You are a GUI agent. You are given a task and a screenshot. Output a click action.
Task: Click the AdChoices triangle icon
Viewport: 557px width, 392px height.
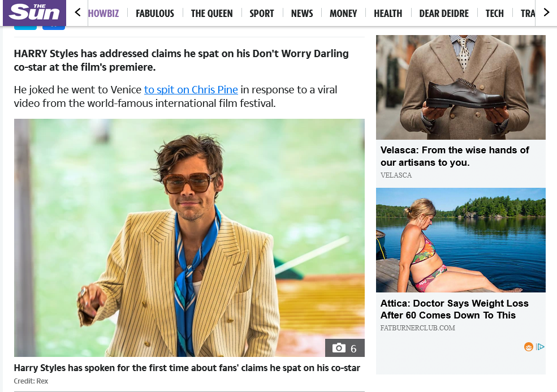pos(540,347)
